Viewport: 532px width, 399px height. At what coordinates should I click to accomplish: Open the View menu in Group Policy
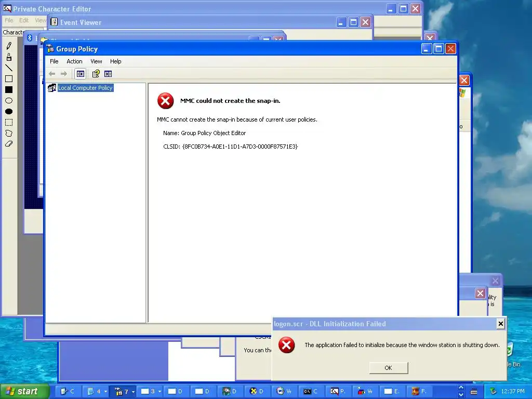96,61
